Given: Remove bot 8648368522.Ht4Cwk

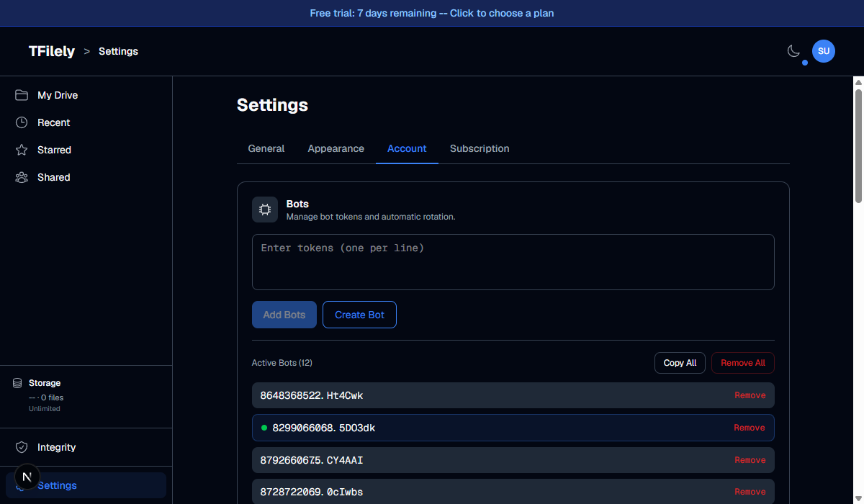Looking at the screenshot, I should pos(750,395).
